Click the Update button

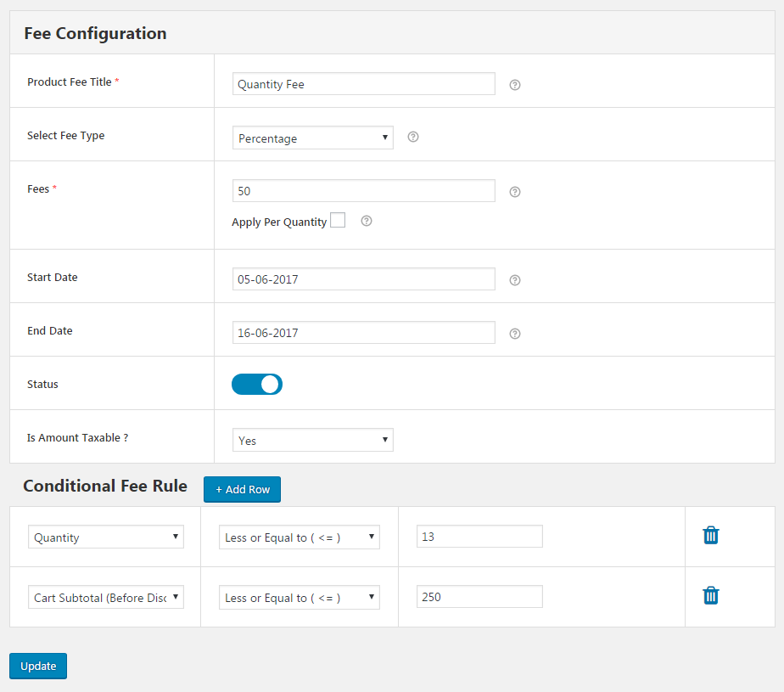(38, 667)
